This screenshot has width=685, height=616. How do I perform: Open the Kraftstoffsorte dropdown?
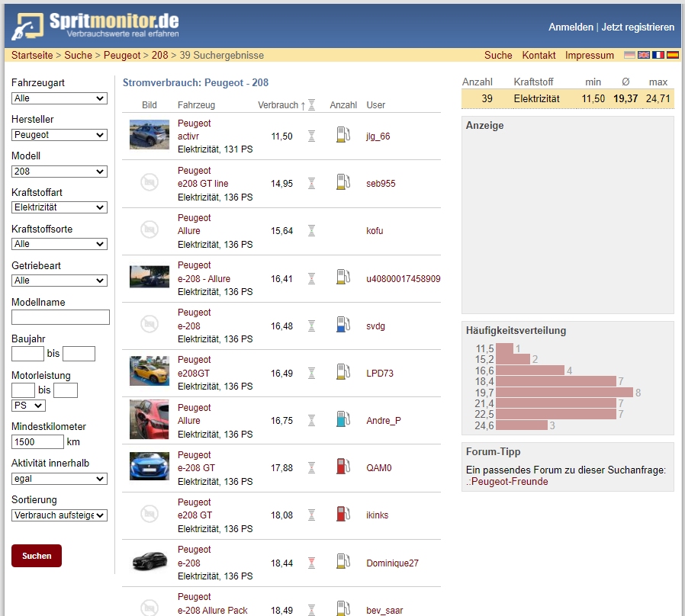pyautogui.click(x=59, y=244)
